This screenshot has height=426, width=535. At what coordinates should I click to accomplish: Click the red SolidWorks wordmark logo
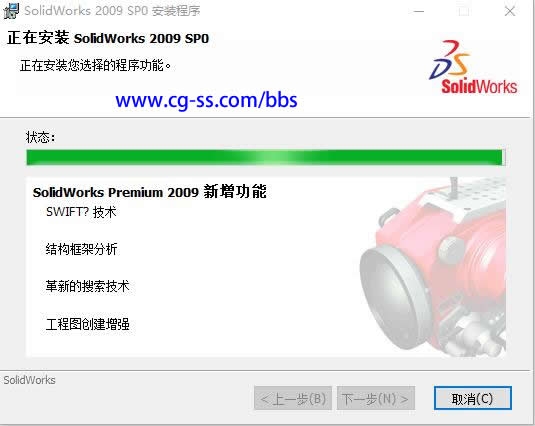tap(479, 86)
